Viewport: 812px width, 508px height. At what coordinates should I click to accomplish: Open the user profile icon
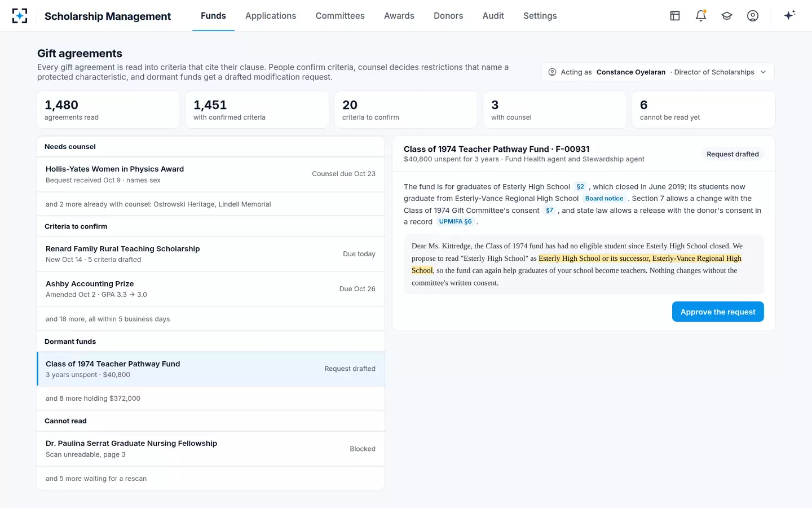click(753, 16)
